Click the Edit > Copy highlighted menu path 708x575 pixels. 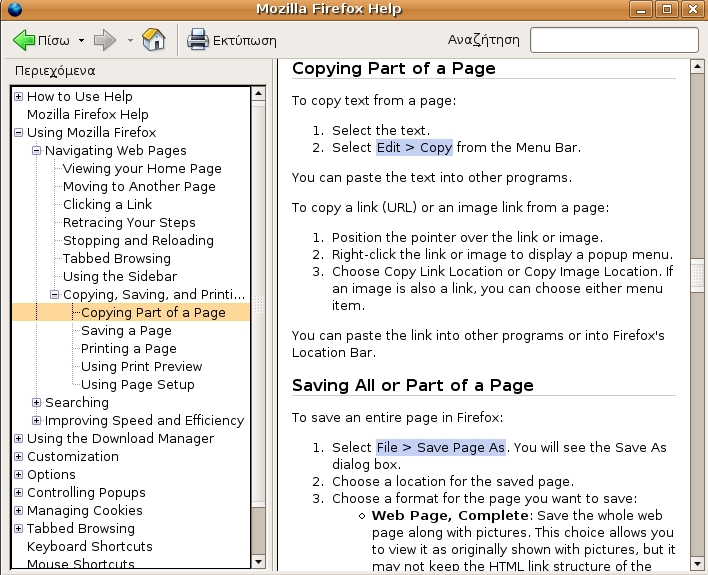point(414,148)
